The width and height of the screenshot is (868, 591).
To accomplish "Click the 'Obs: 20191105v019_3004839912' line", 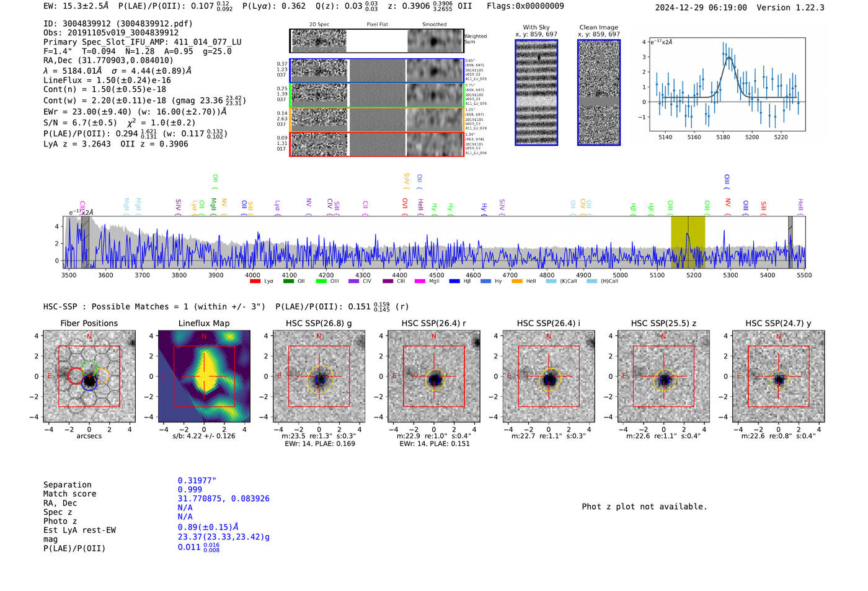I will point(111,33).
